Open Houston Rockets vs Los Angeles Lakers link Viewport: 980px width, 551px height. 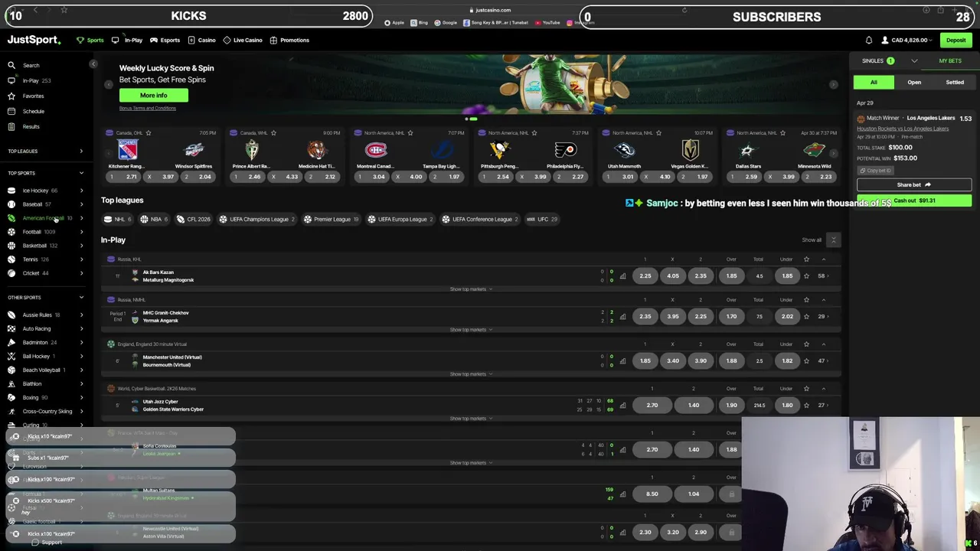903,129
